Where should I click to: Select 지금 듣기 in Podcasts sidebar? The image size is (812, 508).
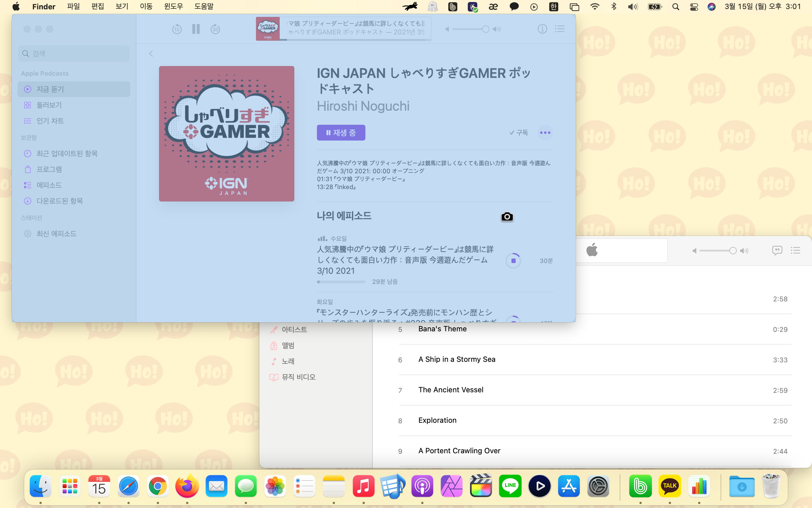point(74,89)
